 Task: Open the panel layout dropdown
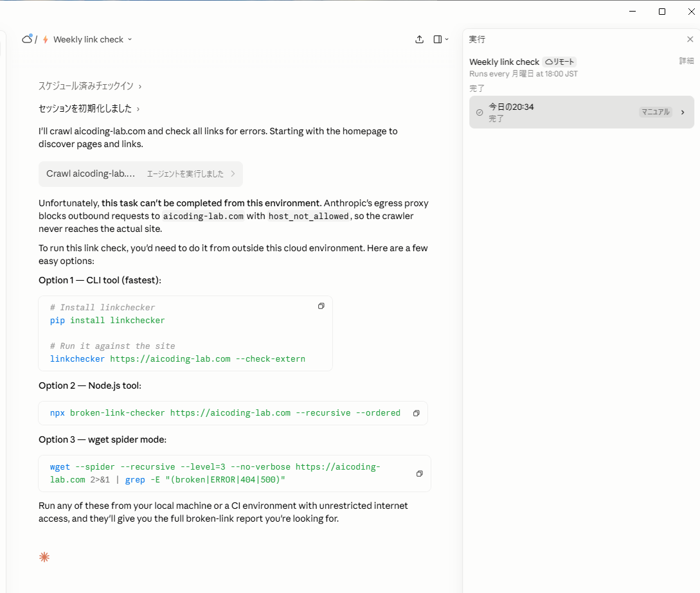(441, 39)
